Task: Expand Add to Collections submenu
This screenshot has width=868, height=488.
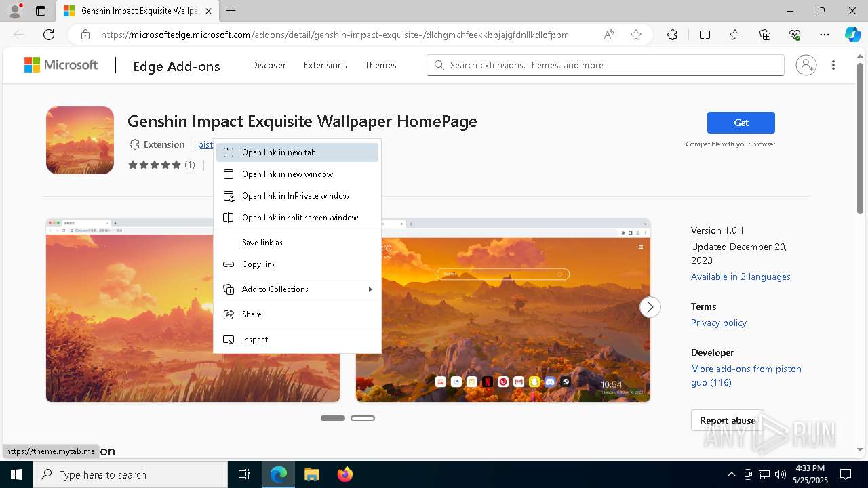Action: pos(297,289)
